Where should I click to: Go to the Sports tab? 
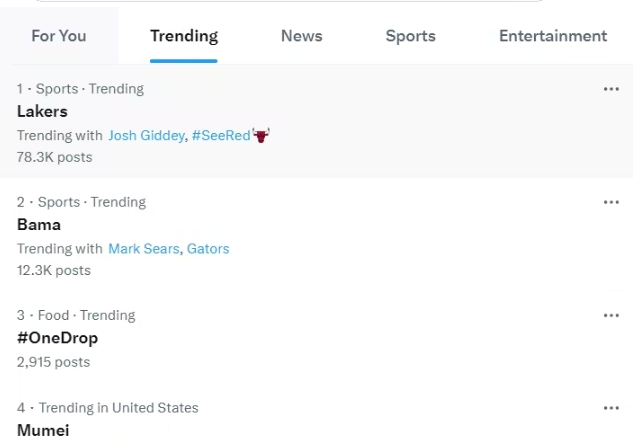click(410, 36)
